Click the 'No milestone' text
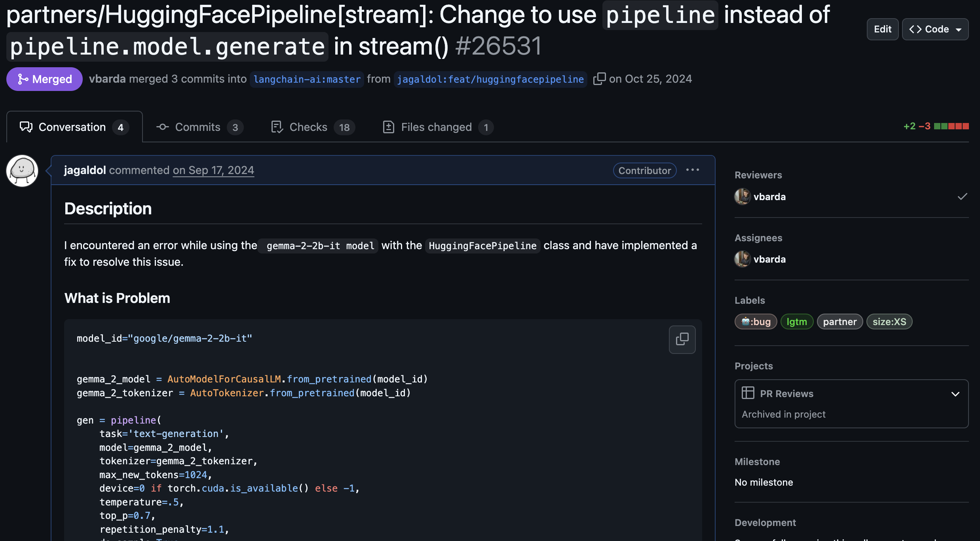Image resolution: width=980 pixels, height=541 pixels. 763,482
